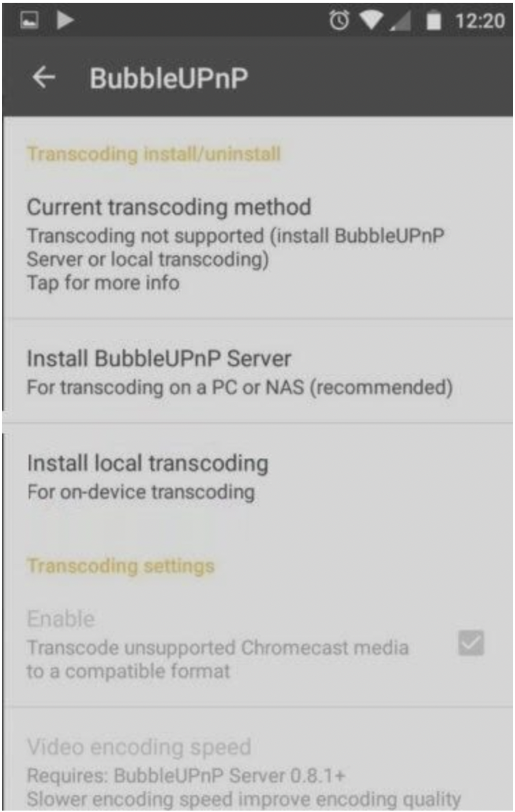Tap the play notification icon
515x812 pixels.
click(x=65, y=20)
